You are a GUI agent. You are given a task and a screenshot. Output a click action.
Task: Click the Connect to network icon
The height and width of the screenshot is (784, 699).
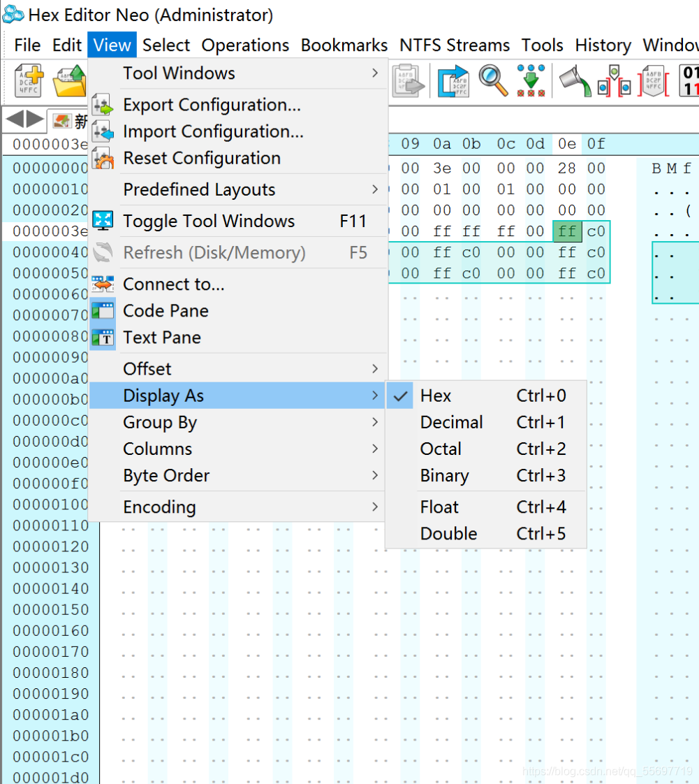tap(103, 284)
